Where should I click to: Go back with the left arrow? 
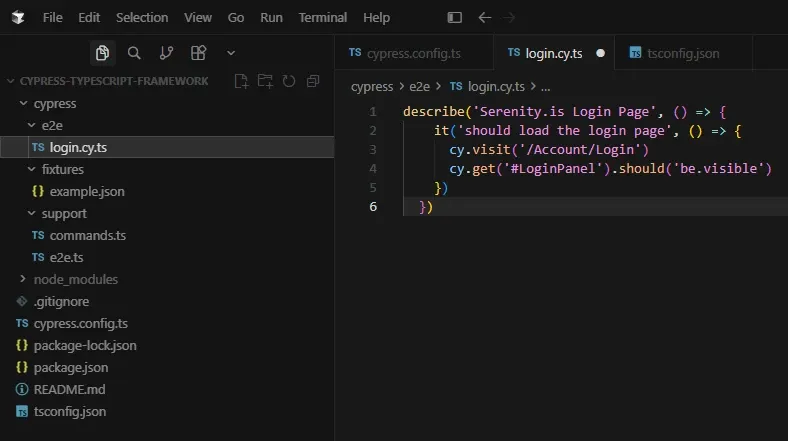484,18
